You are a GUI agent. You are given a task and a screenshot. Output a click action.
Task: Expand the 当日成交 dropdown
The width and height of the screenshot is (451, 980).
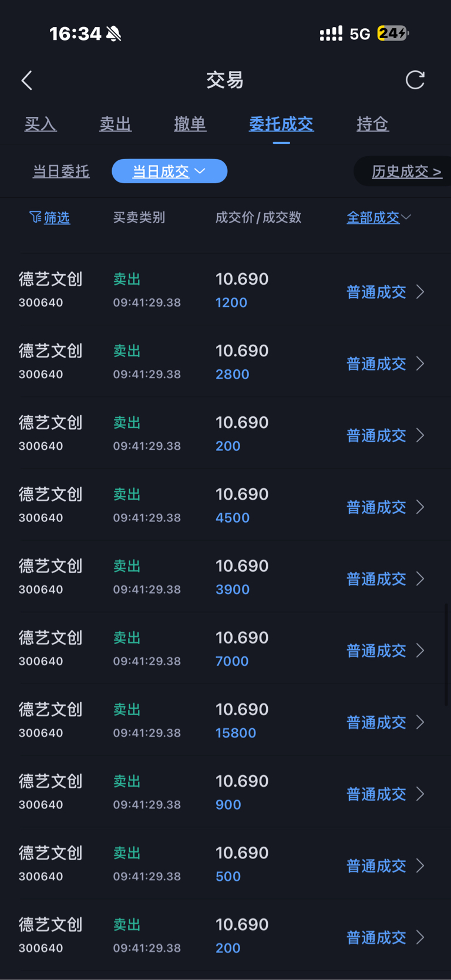point(169,171)
